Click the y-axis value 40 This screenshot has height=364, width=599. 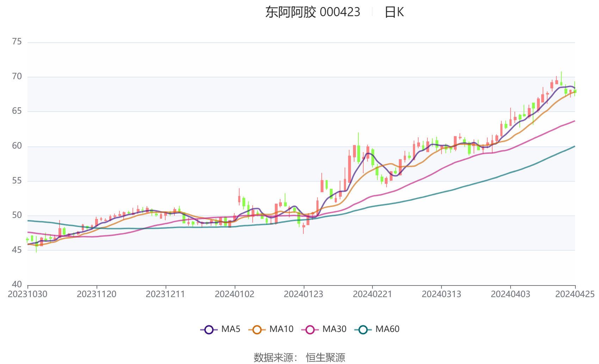[x=17, y=284]
